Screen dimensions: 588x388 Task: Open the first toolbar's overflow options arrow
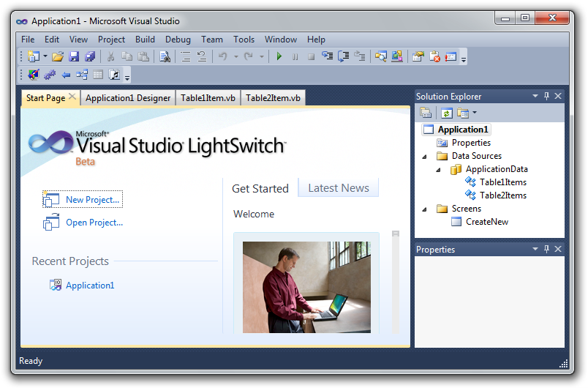coord(464,59)
